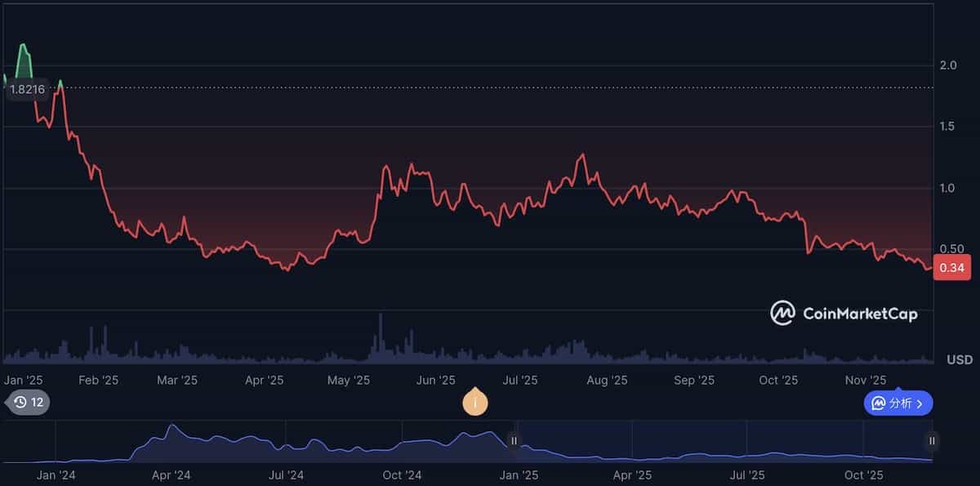Click the Jun '25 axis label
This screenshot has width=980, height=486.
pos(436,380)
